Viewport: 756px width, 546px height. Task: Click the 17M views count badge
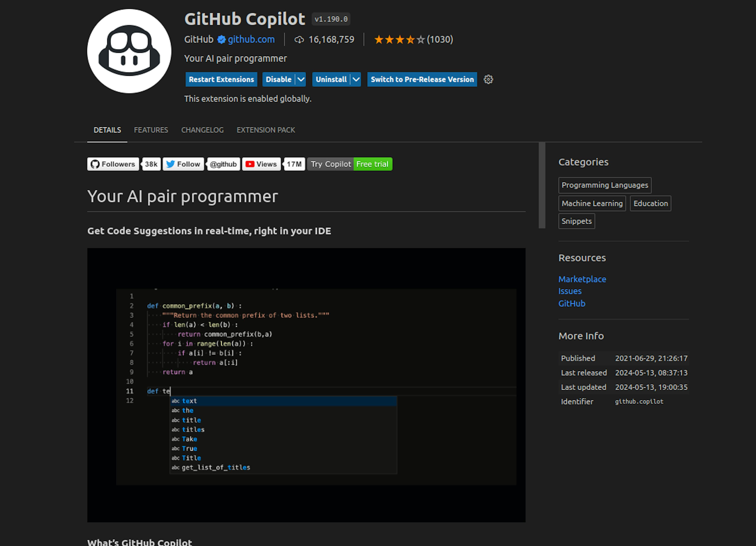294,164
